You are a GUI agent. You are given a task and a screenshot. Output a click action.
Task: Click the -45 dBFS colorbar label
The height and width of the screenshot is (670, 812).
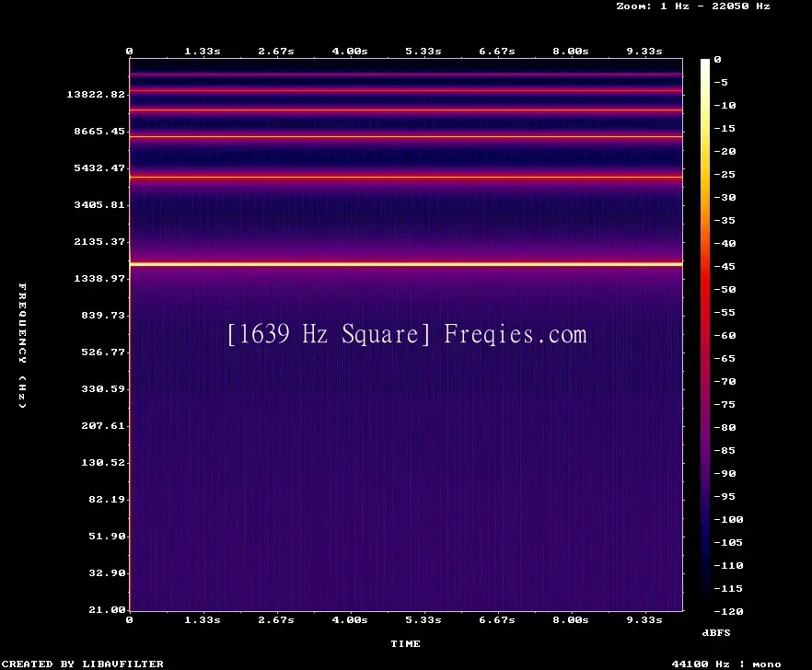[x=725, y=266]
